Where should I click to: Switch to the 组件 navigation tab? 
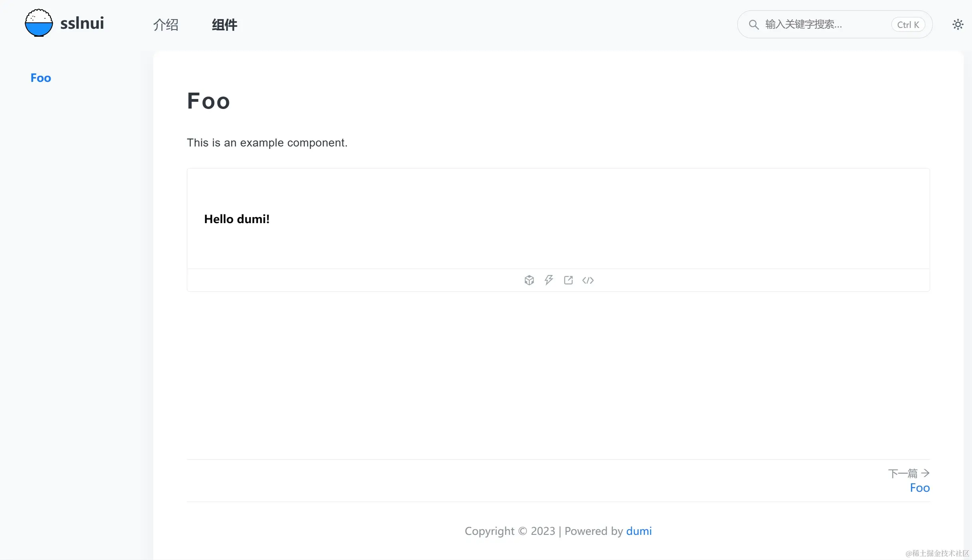click(224, 25)
